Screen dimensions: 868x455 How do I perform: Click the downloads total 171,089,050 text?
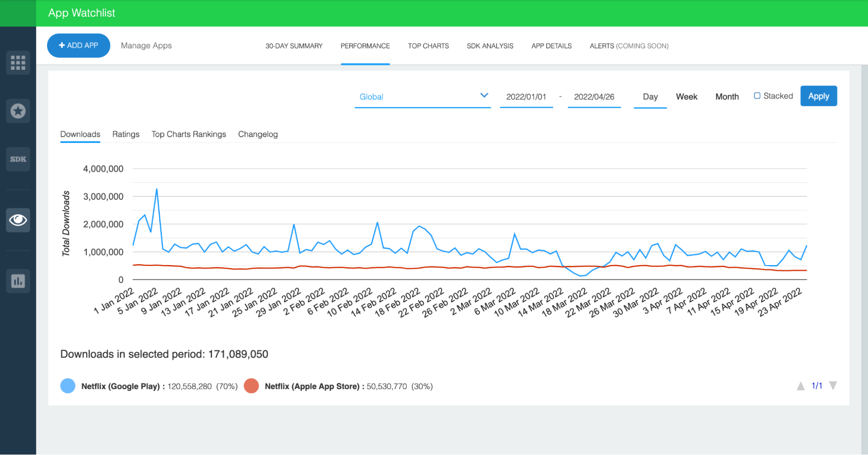click(238, 354)
